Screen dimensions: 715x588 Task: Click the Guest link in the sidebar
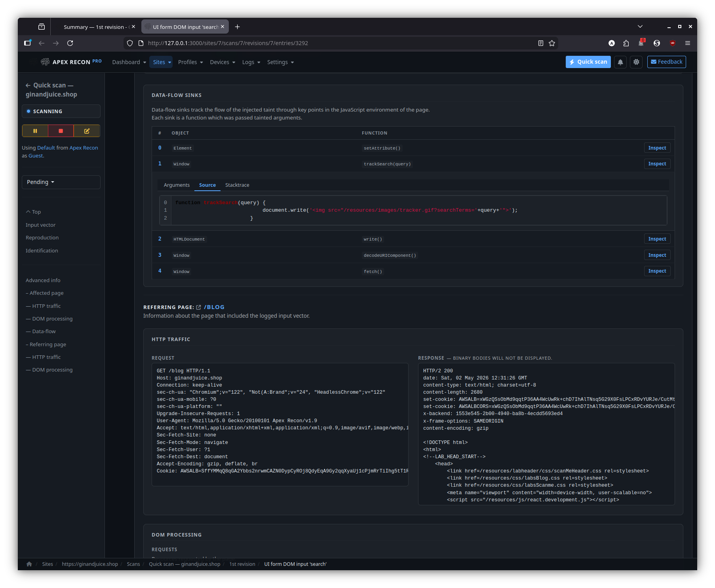tap(36, 156)
